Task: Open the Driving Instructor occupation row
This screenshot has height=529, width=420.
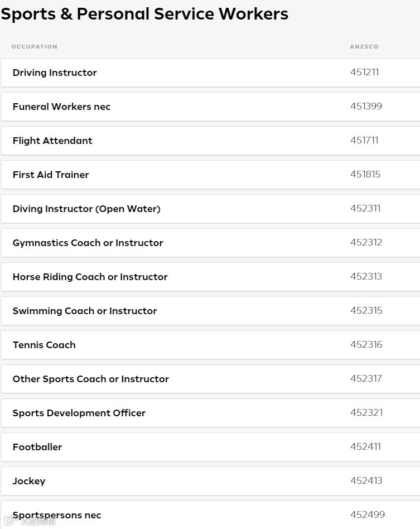Action: pos(55,73)
